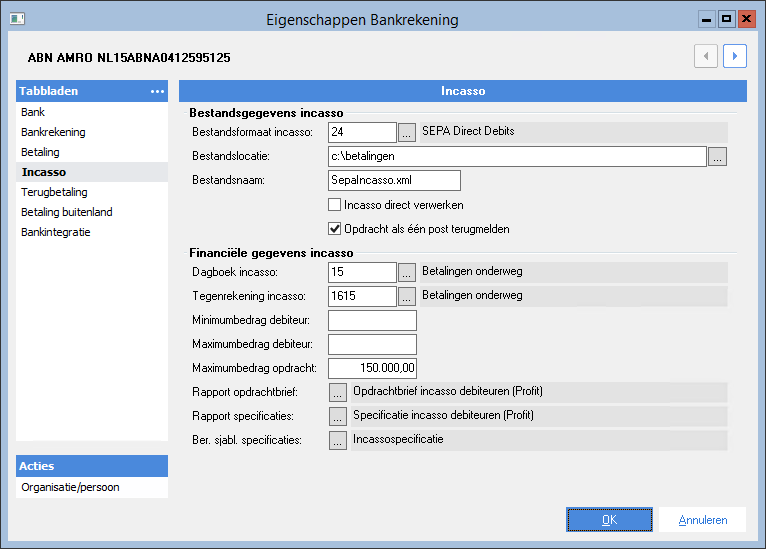
Task: Open Tabbladen options three-dots menu
Action: click(157, 91)
